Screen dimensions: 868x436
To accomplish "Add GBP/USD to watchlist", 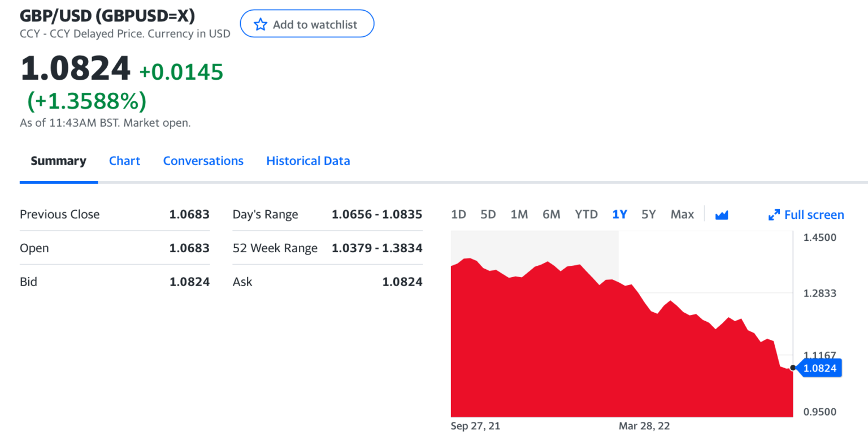I will (307, 24).
